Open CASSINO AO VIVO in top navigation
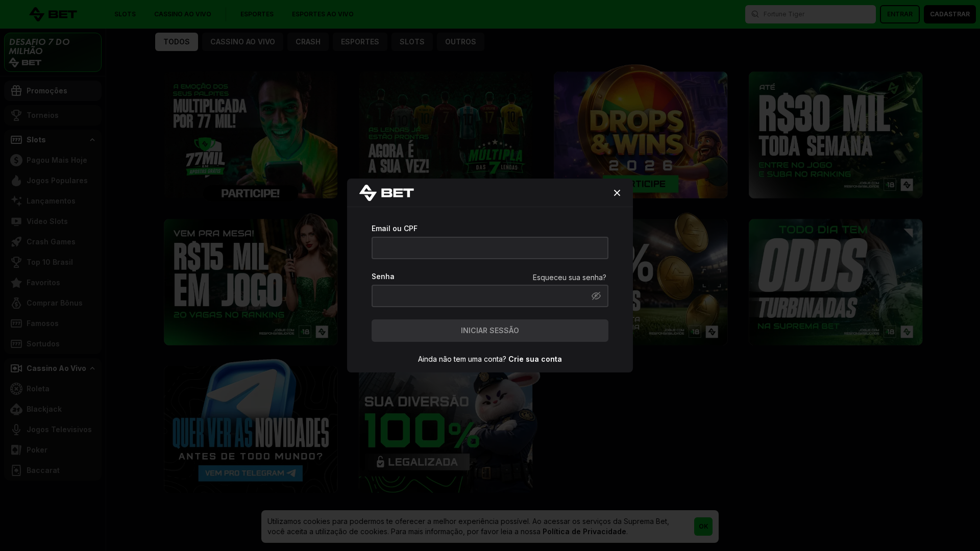This screenshot has height=551, width=980. (183, 14)
